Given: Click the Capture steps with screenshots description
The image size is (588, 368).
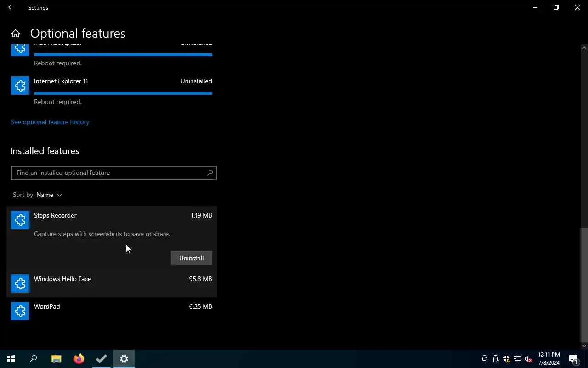Looking at the screenshot, I should pos(102,234).
